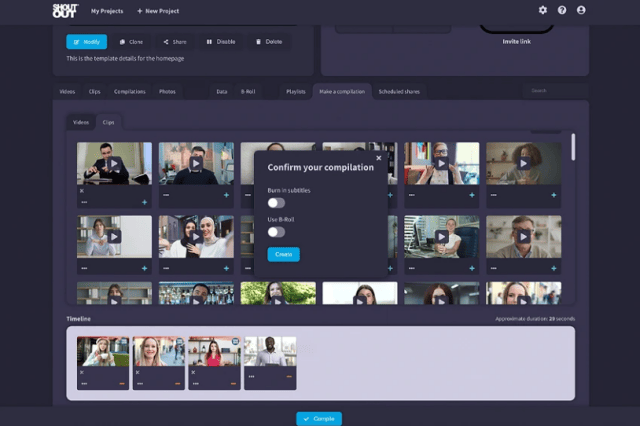Screen dimensions: 640x426
Task: Open the three-dot menu on the first timeline clip
Action: coord(84,383)
